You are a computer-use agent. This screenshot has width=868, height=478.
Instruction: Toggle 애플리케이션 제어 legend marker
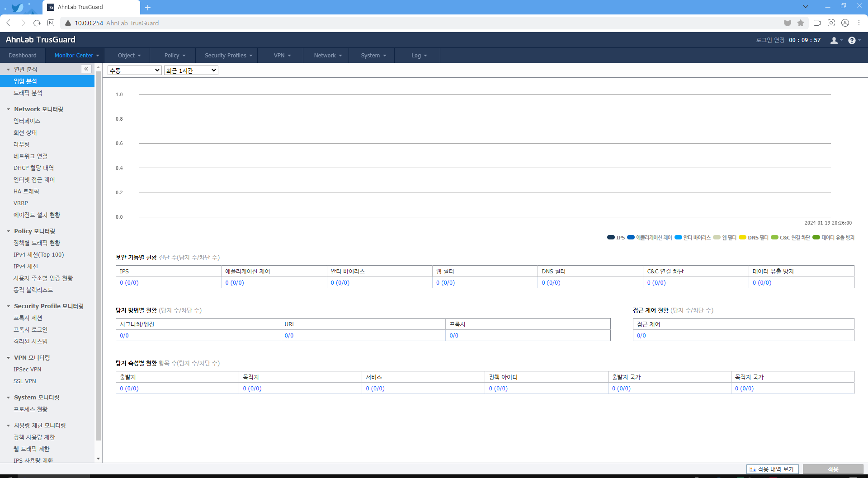tap(631, 237)
